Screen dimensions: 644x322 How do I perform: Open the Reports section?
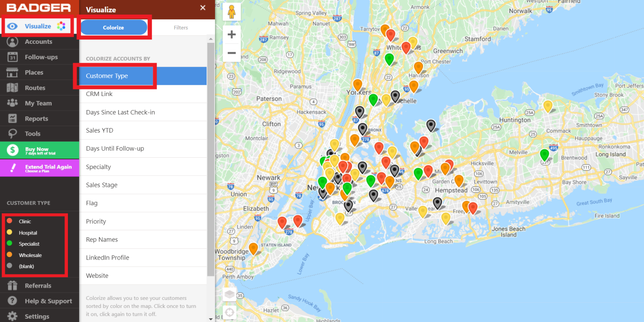tap(37, 119)
